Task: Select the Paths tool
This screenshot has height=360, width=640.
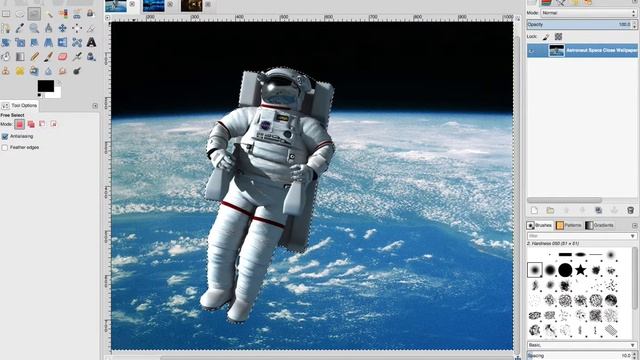Action: [x=6, y=28]
